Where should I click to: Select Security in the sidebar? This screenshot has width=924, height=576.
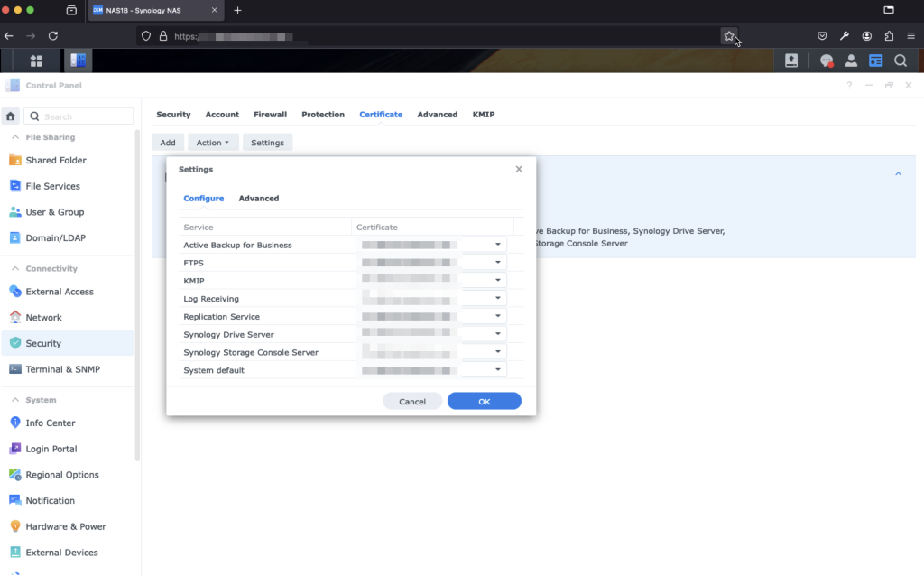click(68, 344)
